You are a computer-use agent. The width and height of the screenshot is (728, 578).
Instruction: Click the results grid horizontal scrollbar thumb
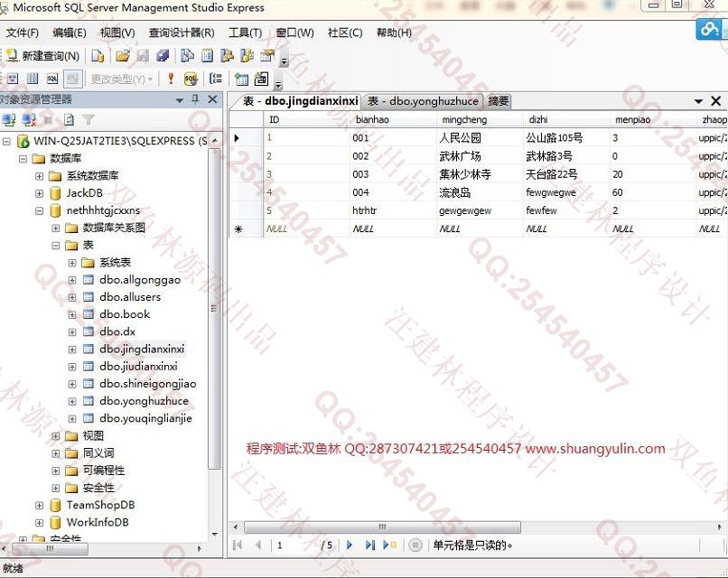point(382,527)
